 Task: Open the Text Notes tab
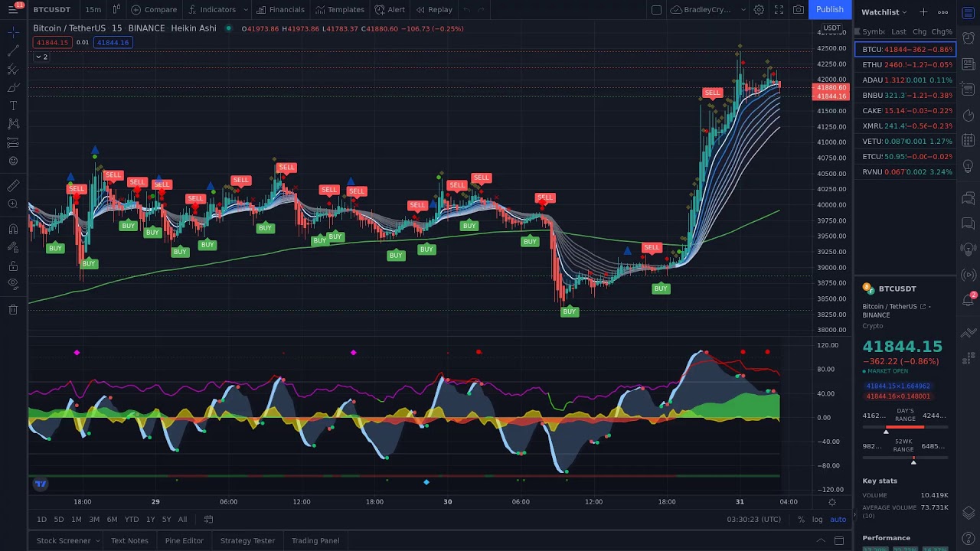129,540
